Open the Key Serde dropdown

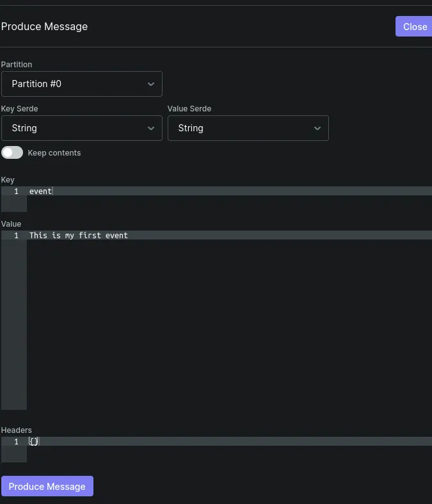[x=82, y=128]
